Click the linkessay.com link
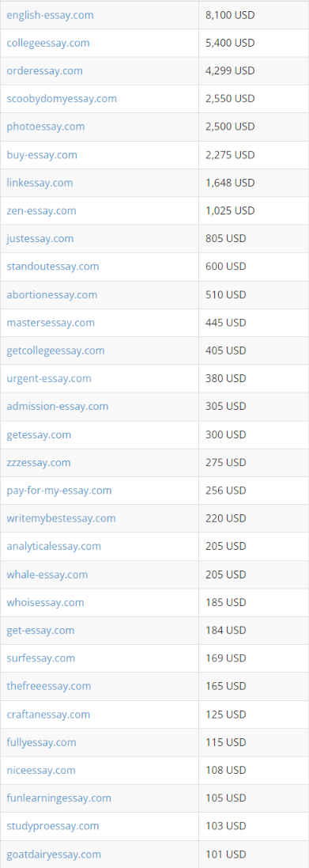Image resolution: width=309 pixels, height=868 pixels. 40,182
